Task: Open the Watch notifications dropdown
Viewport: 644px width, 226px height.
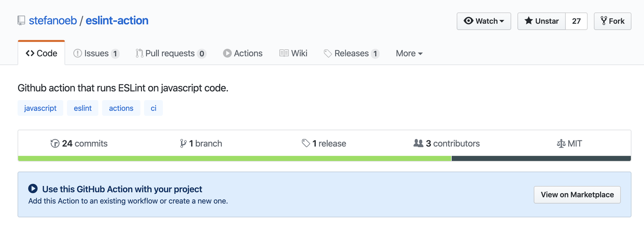Action: 484,21
